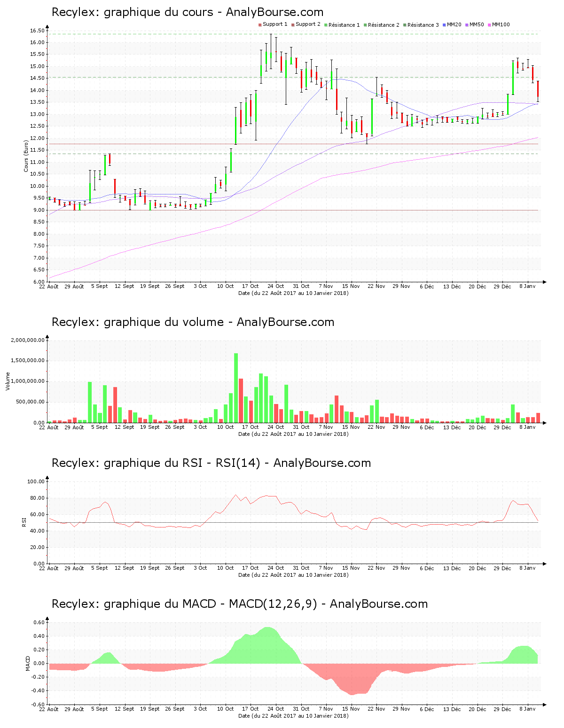
Task: Select the MM50 legend label
Action: (x=477, y=24)
